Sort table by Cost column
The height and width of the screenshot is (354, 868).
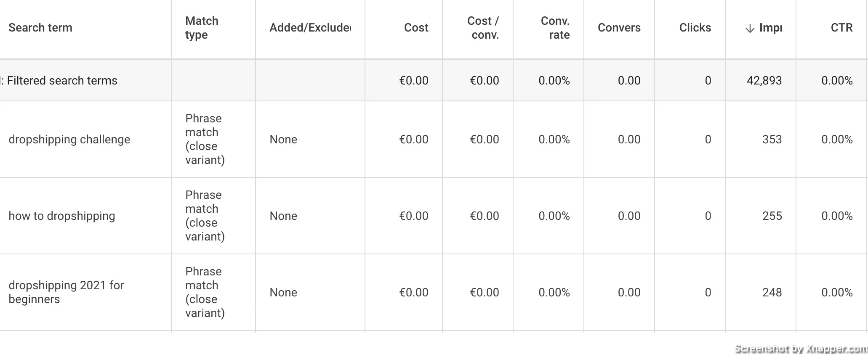click(416, 28)
